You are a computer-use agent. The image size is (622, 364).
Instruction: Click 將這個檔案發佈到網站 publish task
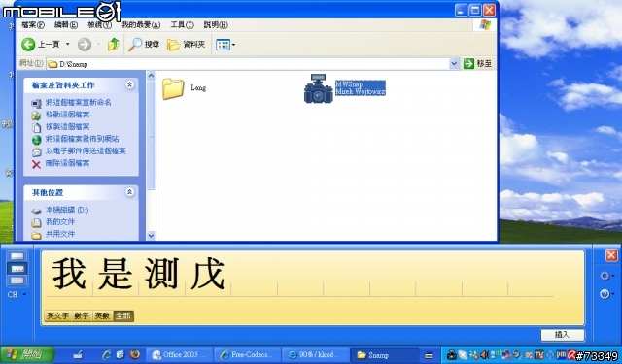82,139
